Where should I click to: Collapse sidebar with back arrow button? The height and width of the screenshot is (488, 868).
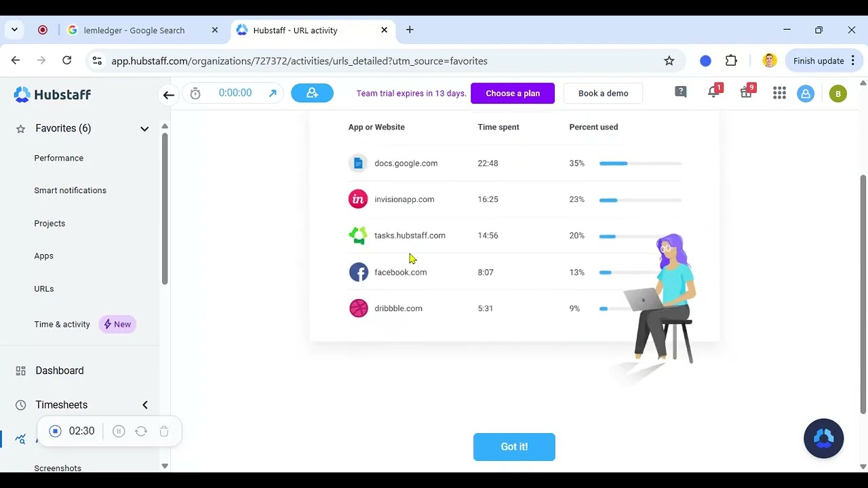pos(169,94)
